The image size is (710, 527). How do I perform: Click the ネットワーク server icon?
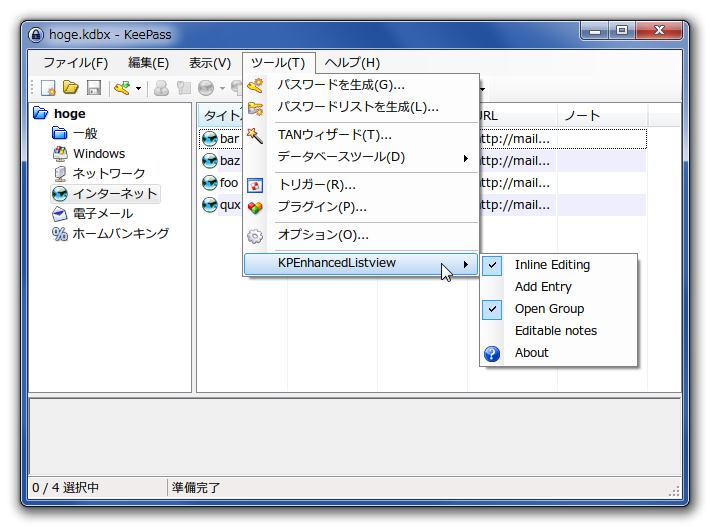[x=60, y=173]
